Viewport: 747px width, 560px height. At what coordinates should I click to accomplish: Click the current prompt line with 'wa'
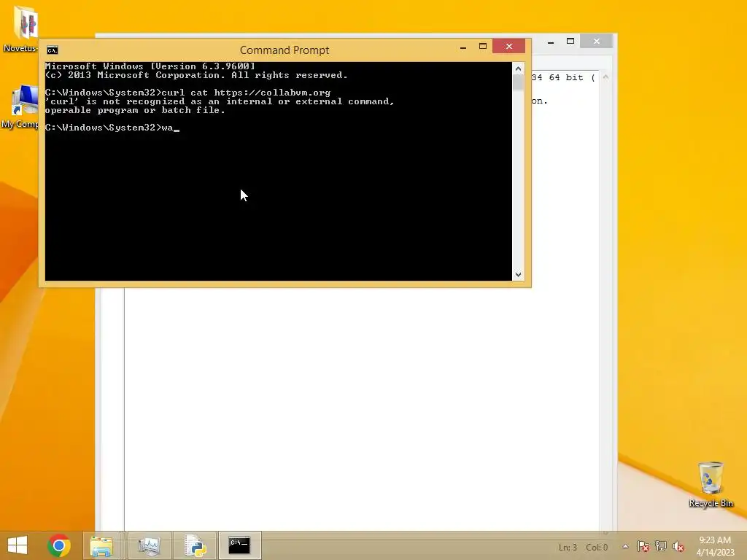112,128
